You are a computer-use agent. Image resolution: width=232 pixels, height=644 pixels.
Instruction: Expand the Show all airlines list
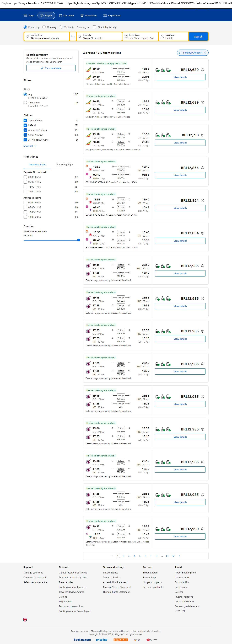click(x=30, y=146)
